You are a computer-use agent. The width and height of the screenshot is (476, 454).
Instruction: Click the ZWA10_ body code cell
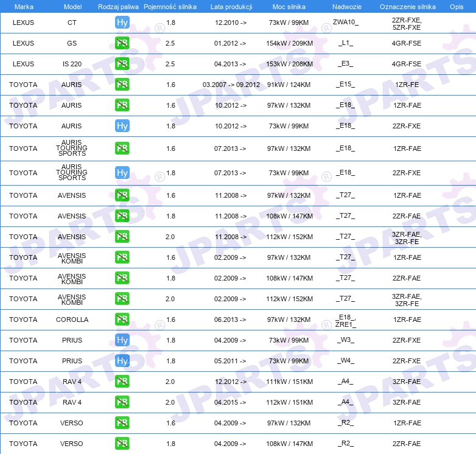click(x=346, y=22)
